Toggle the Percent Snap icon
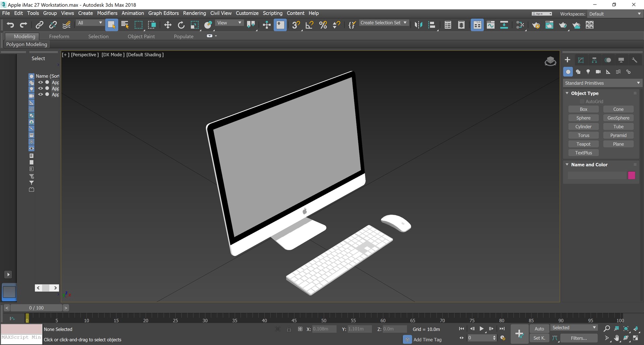Viewport: 644px width, 345px height. click(x=323, y=25)
